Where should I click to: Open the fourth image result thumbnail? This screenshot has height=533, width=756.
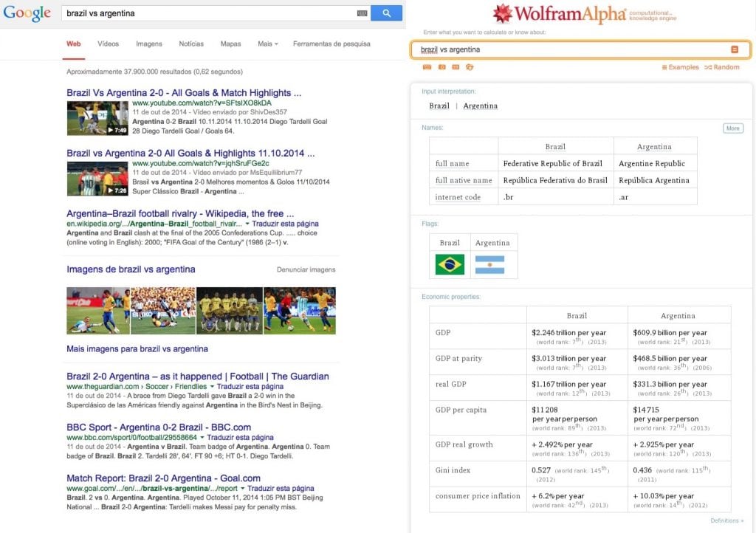(300, 311)
